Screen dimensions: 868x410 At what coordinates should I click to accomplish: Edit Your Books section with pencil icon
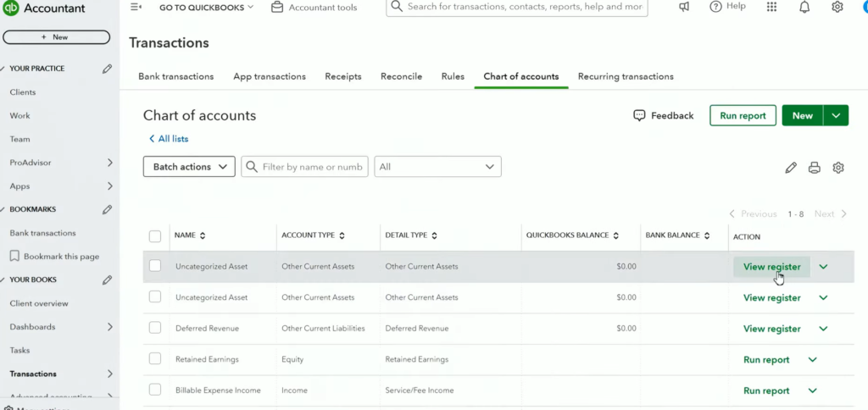[x=108, y=280]
